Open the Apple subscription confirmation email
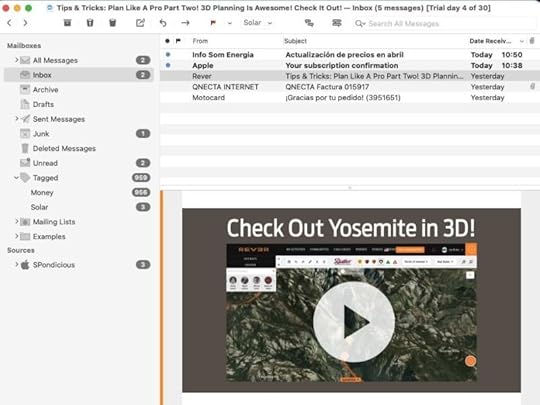This screenshot has width=540, height=405. (x=350, y=65)
